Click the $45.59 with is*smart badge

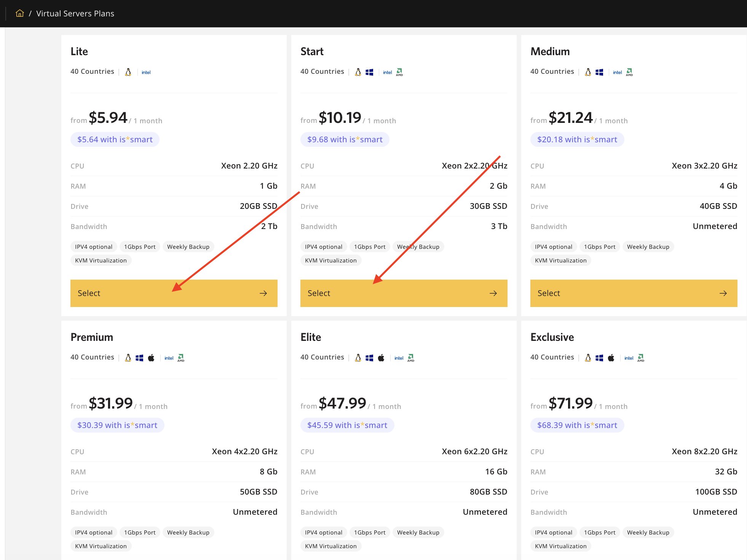[347, 425]
